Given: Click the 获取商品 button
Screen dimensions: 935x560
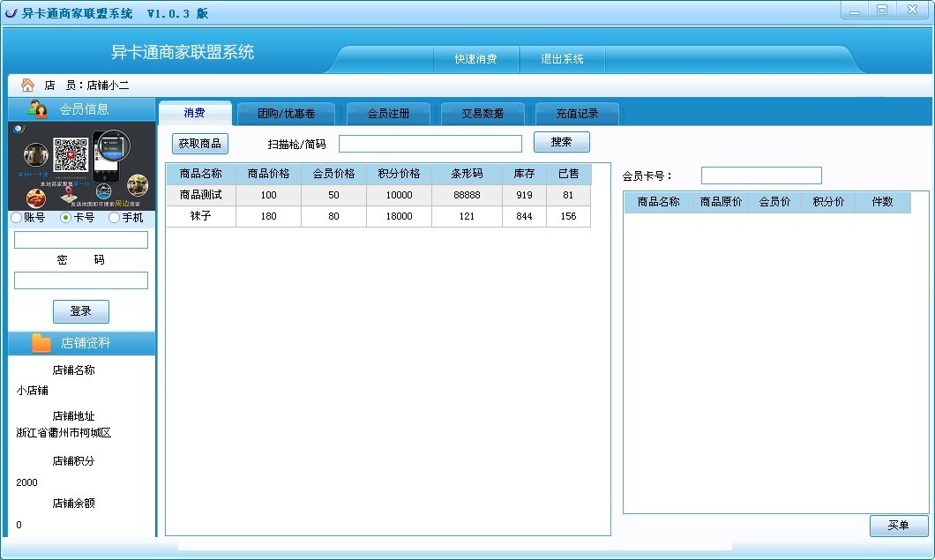Looking at the screenshot, I should click(199, 143).
